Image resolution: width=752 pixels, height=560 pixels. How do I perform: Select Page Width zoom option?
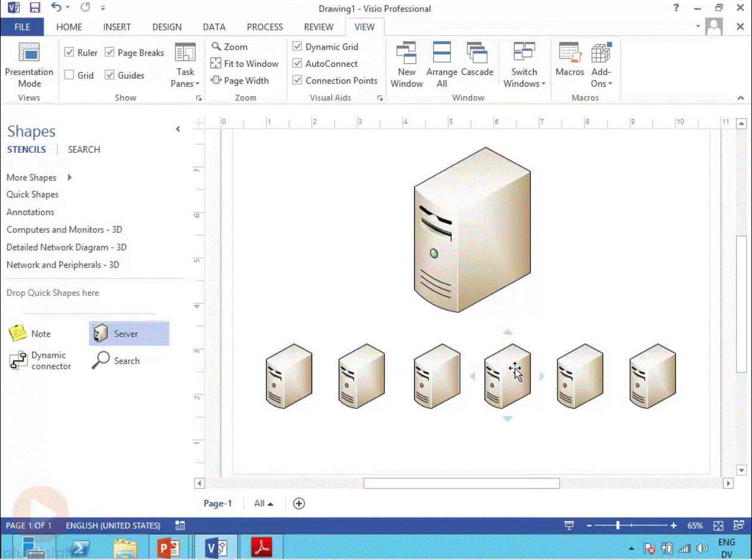pyautogui.click(x=240, y=81)
